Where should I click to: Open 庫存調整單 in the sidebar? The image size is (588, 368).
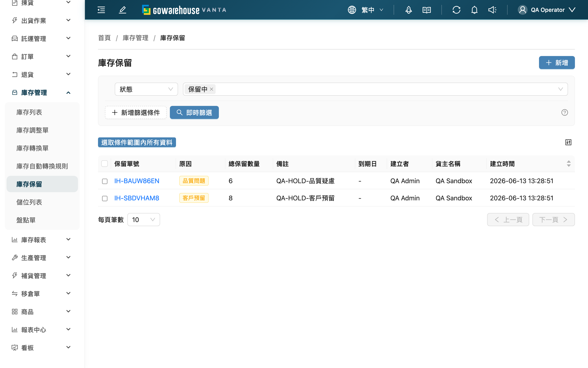point(42,130)
